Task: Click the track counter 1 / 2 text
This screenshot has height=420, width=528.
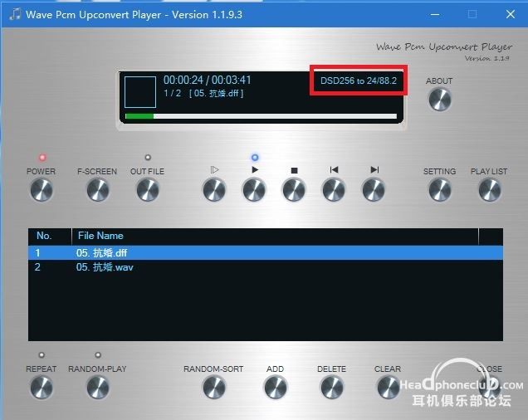Action: tap(172, 93)
